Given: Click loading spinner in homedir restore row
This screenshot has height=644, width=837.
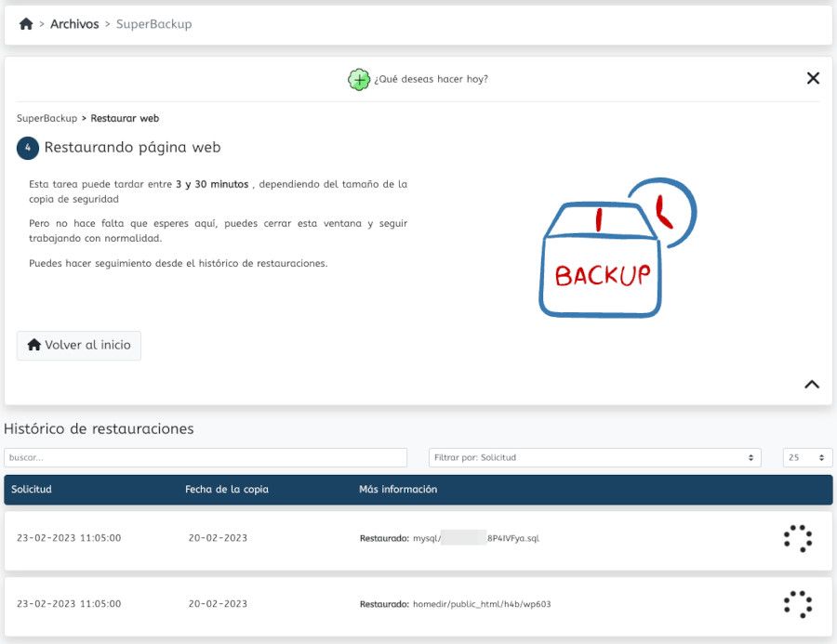Looking at the screenshot, I should pos(798,604).
